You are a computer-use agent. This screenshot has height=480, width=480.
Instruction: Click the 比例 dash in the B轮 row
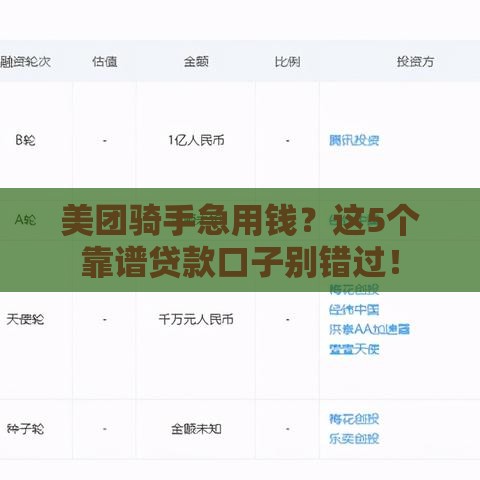coord(287,141)
